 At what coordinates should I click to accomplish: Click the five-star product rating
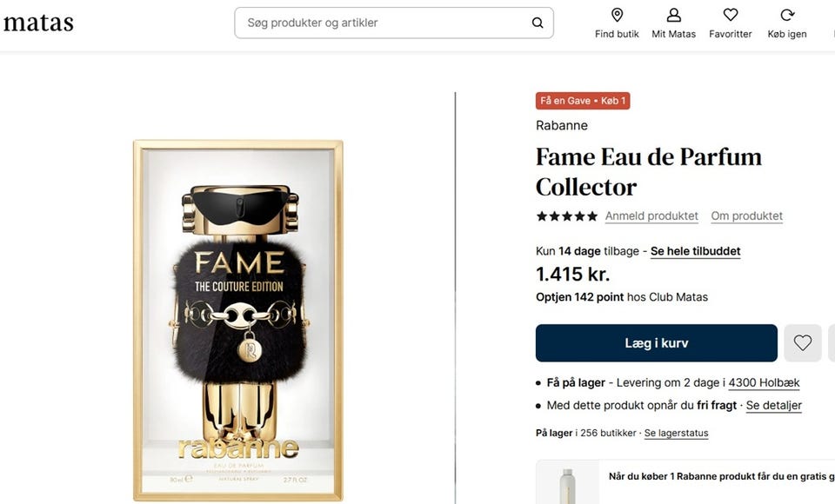(x=567, y=216)
